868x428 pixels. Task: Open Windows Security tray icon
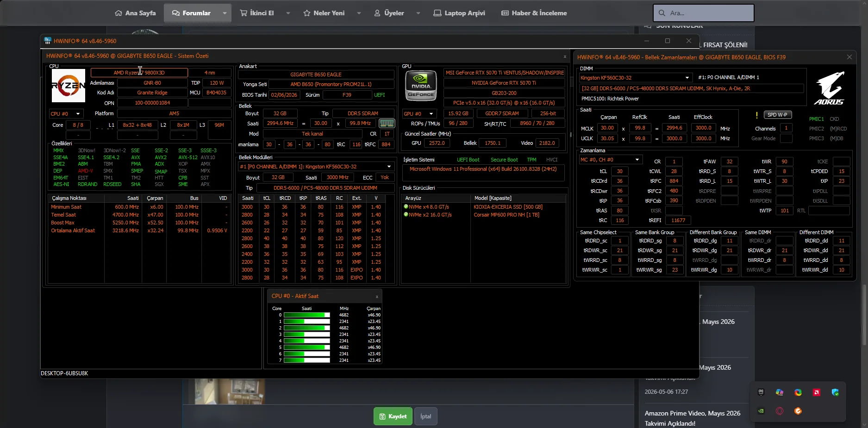click(x=835, y=392)
